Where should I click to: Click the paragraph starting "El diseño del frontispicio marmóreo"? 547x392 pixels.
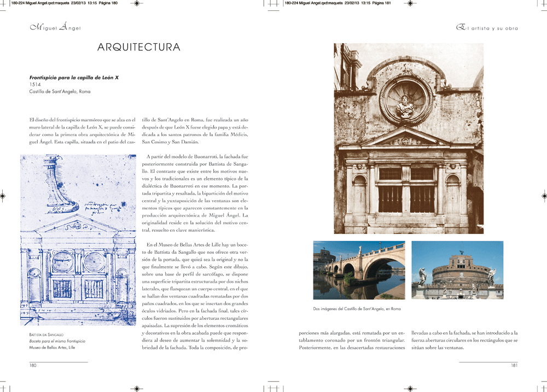(83, 131)
